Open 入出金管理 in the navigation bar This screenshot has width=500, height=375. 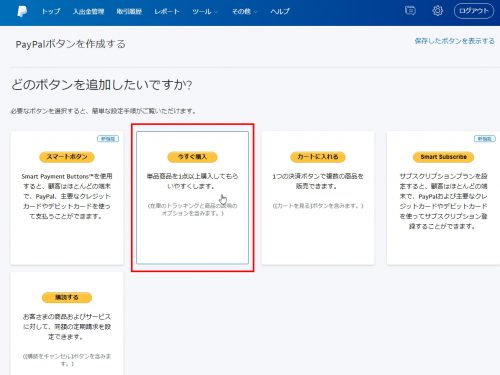[89, 11]
